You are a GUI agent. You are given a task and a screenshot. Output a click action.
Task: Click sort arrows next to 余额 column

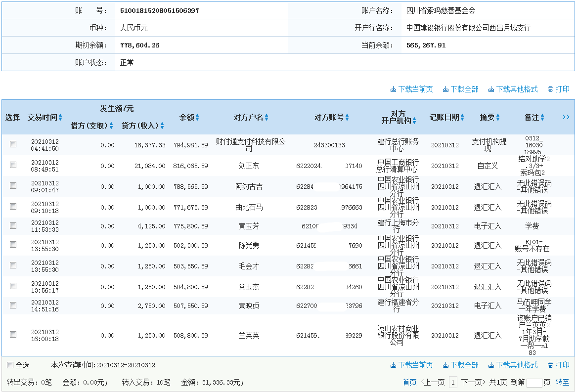pyautogui.click(x=197, y=118)
